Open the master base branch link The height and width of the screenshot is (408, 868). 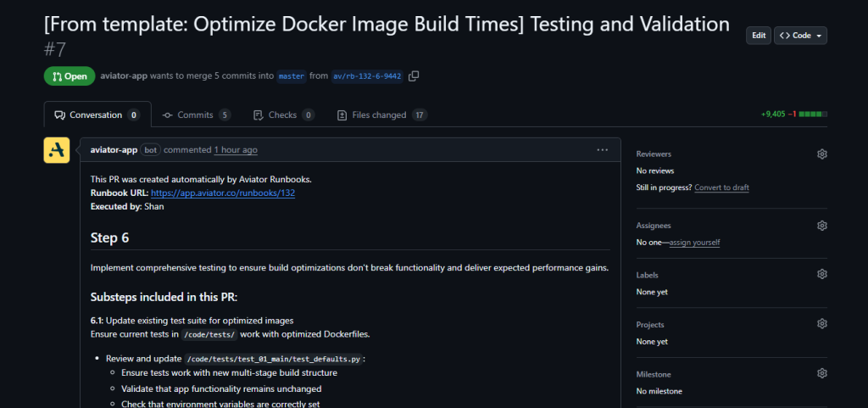(x=291, y=76)
